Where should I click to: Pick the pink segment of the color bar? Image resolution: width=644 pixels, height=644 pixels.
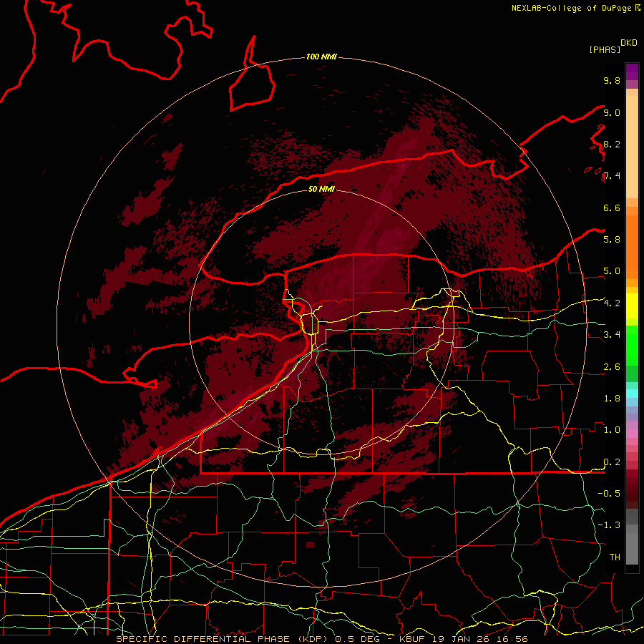(632, 434)
